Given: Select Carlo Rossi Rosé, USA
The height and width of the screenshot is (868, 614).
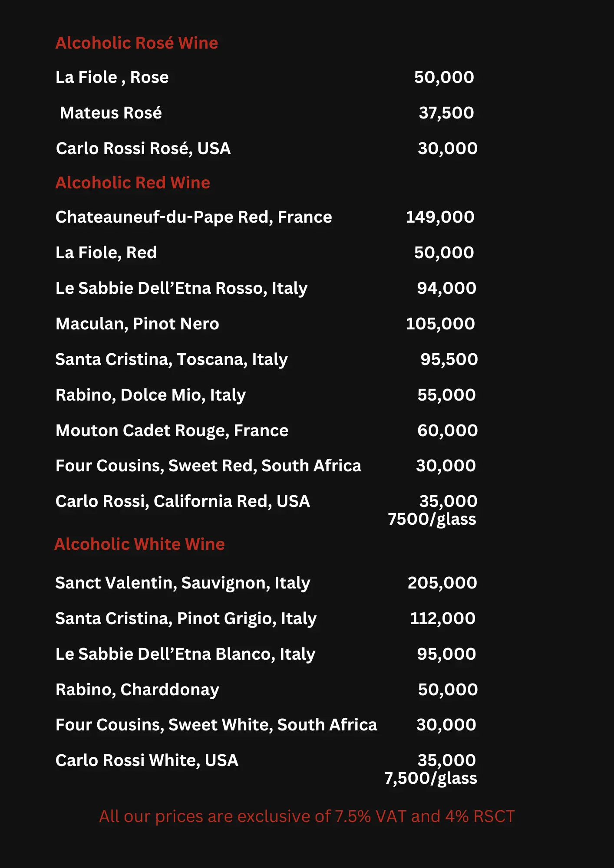Looking at the screenshot, I should click(x=143, y=148).
